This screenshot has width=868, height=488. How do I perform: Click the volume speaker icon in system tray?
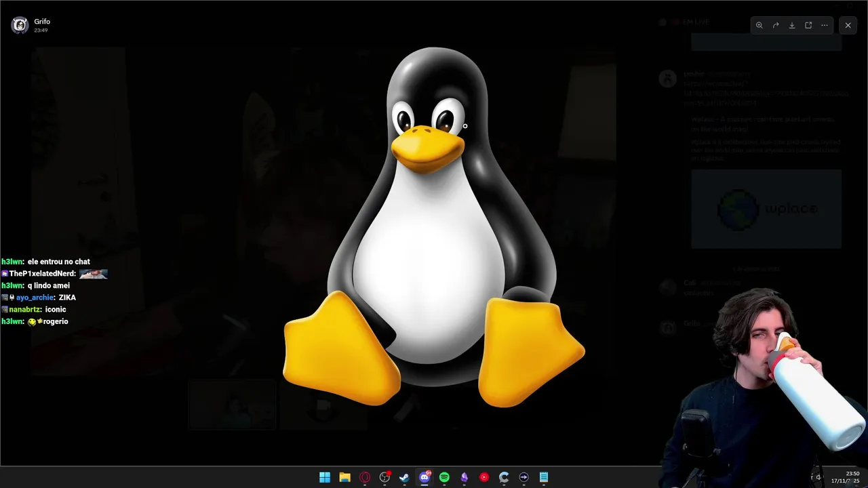(x=819, y=477)
